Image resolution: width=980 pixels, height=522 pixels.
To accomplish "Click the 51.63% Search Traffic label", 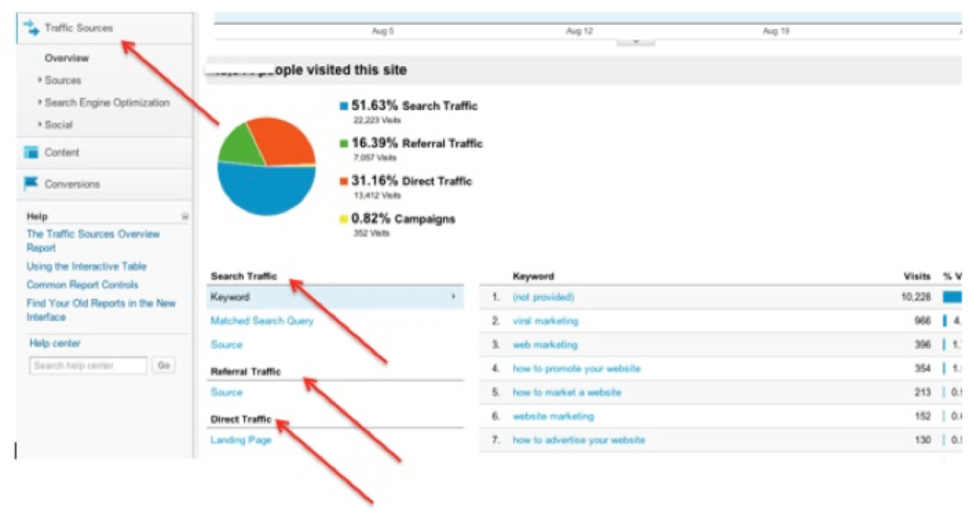I will coord(413,105).
